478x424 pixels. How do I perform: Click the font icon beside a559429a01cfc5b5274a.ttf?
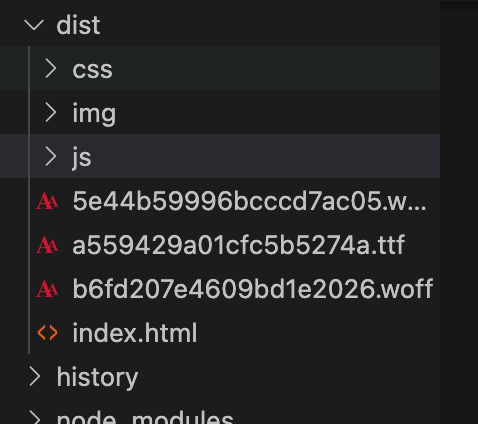point(47,245)
